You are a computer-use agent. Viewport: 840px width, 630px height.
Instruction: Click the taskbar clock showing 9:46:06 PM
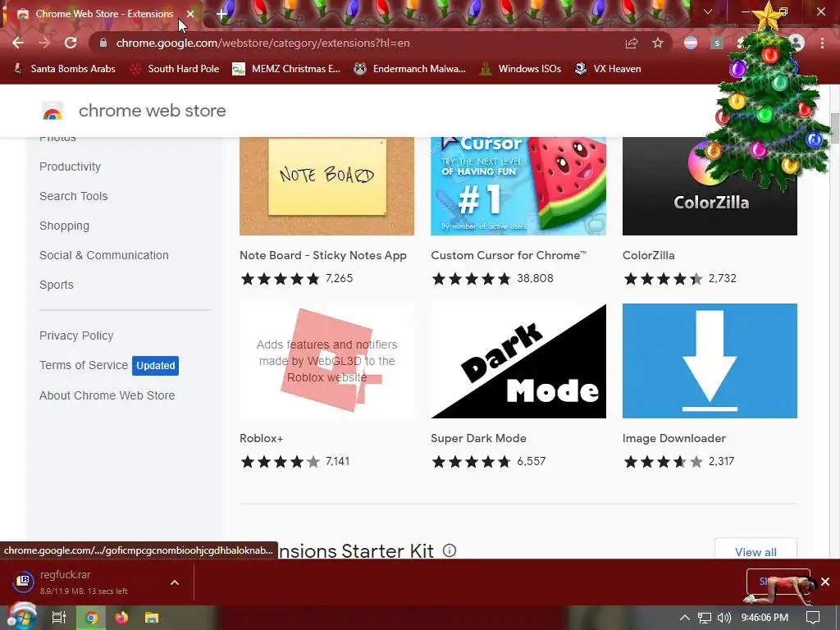tap(765, 618)
